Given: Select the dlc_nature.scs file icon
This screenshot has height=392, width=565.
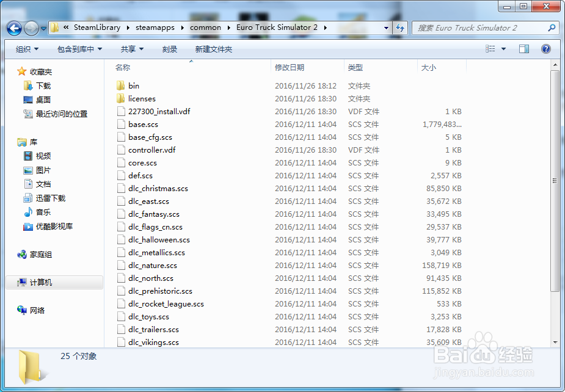Looking at the screenshot, I should pyautogui.click(x=121, y=266).
